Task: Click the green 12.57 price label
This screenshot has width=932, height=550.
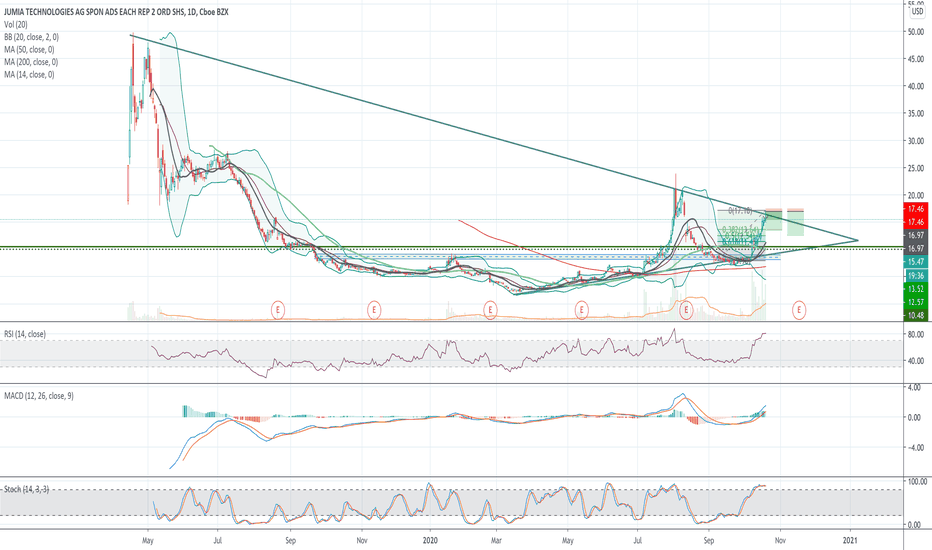Action: click(x=916, y=302)
